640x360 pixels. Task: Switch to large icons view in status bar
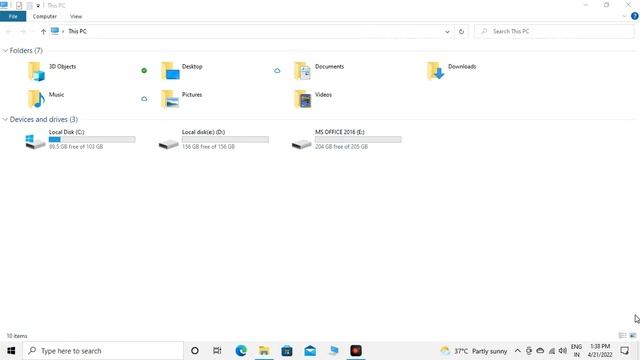pos(633,336)
